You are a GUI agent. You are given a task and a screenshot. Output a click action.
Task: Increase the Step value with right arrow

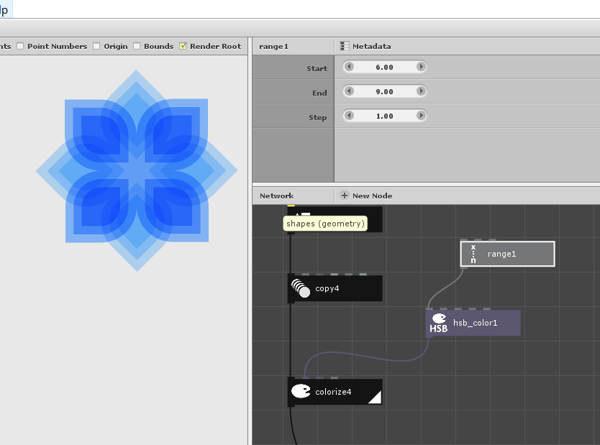point(421,116)
